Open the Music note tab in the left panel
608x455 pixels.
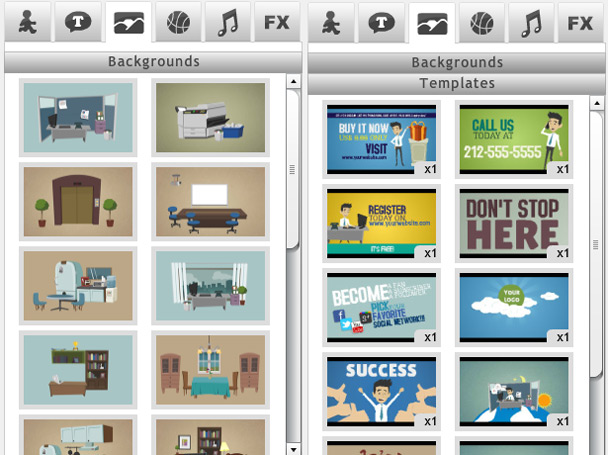tap(228, 22)
